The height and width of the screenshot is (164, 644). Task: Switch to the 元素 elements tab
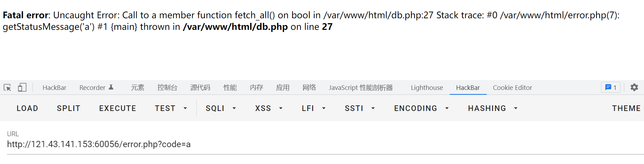pyautogui.click(x=138, y=87)
